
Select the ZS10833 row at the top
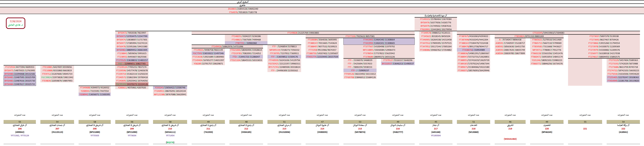[243, 9]
